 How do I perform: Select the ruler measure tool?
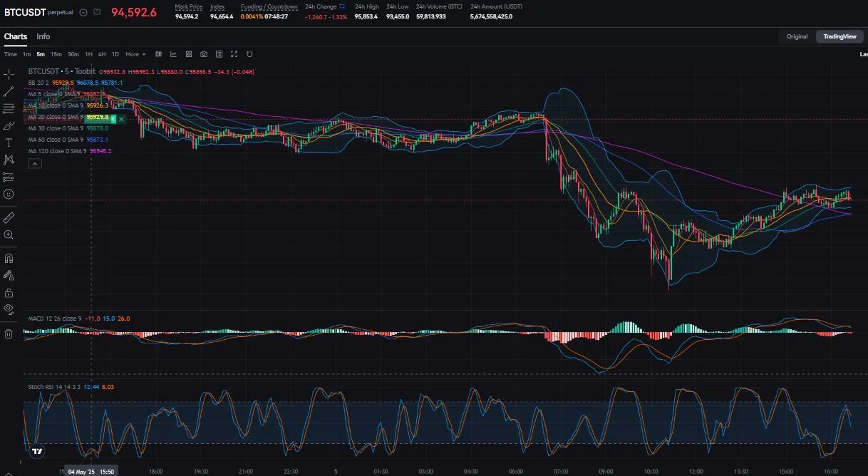[x=9, y=217]
